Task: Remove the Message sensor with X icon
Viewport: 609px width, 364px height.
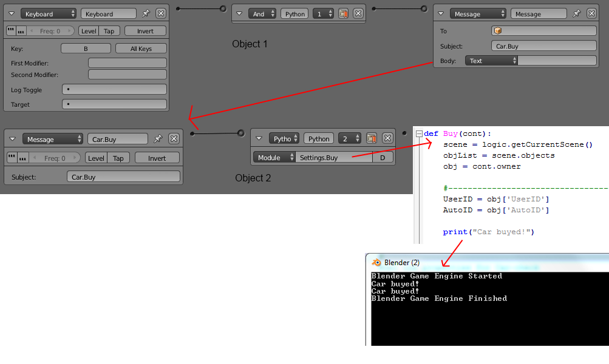Action: point(174,138)
